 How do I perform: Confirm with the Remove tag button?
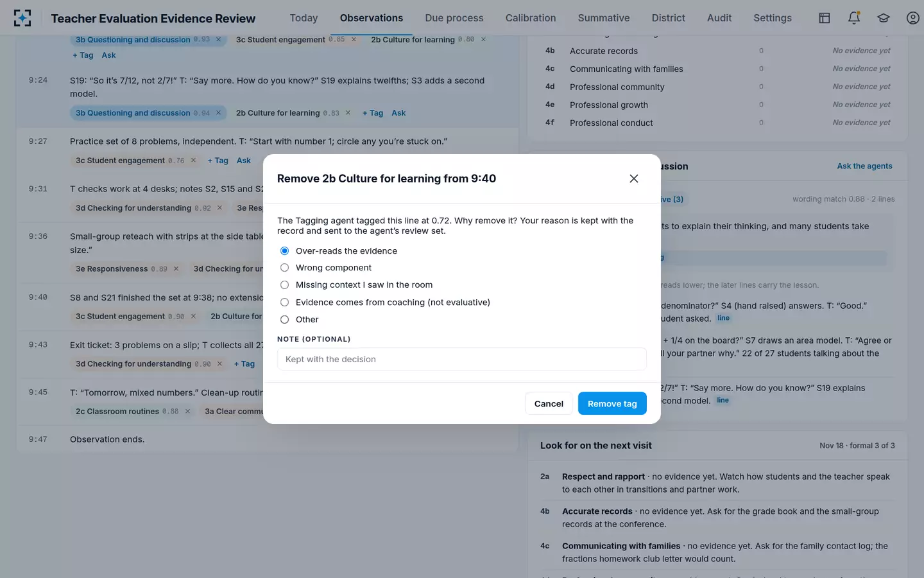click(x=612, y=403)
